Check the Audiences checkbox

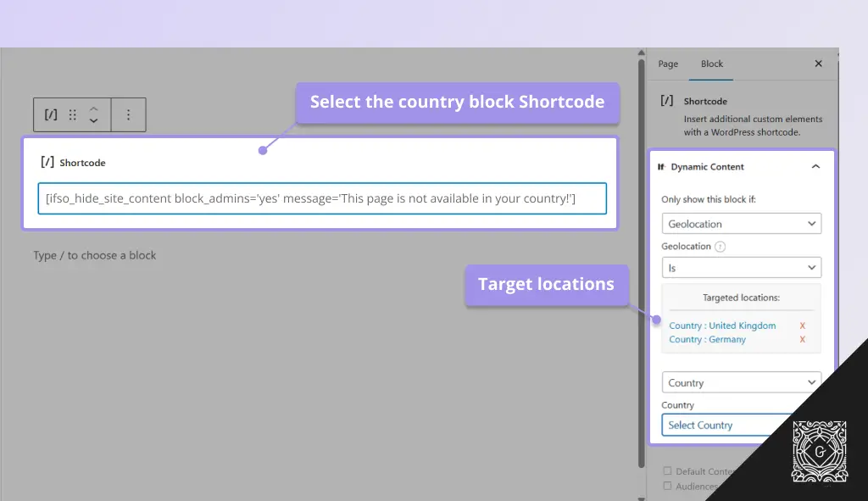click(x=666, y=486)
